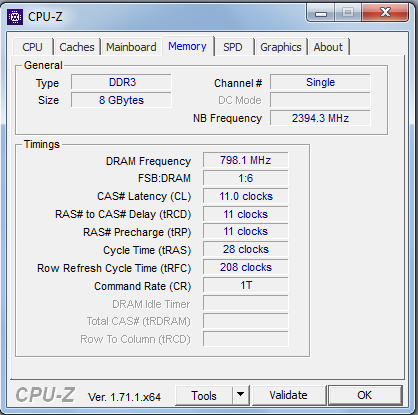The width and height of the screenshot is (418, 415).
Task: Select the 2394.3 MHz NB Frequency value
Action: click(x=320, y=118)
